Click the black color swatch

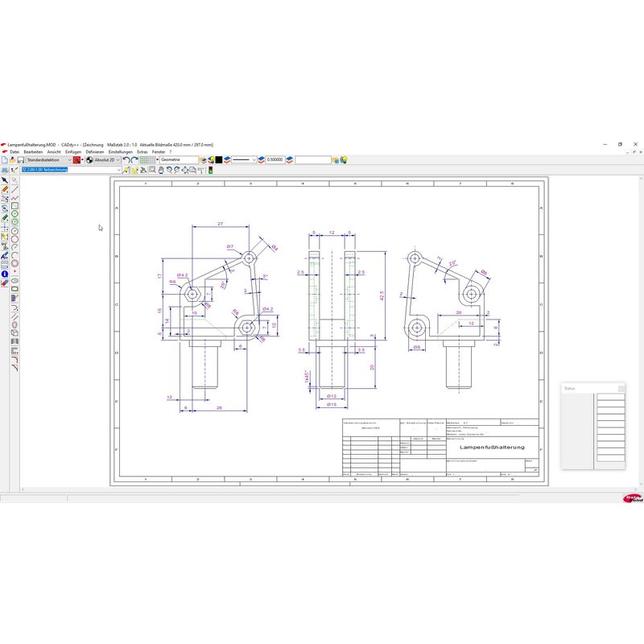click(218, 160)
